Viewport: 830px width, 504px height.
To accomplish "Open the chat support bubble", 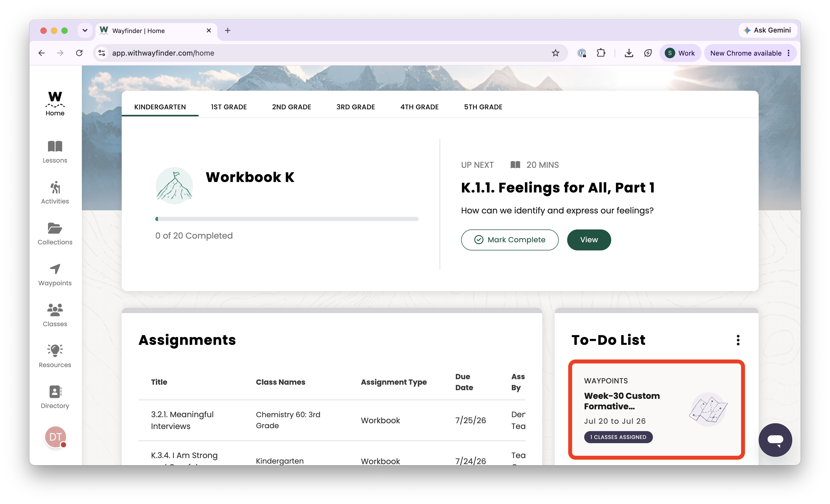I will (775, 440).
